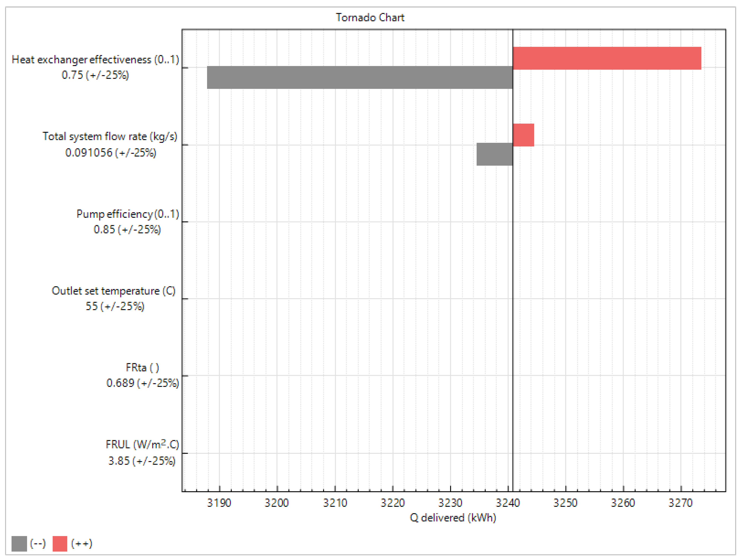
Task: Click the FRta ( ) parameter label
Action: [142, 368]
